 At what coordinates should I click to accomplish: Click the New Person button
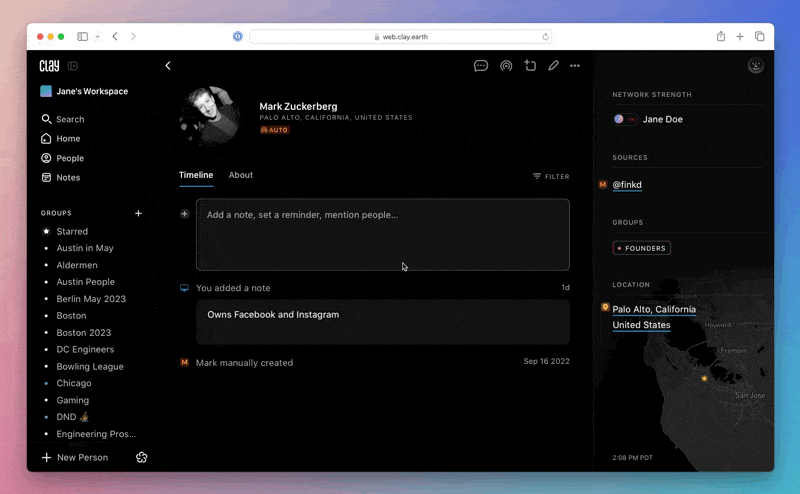(x=75, y=457)
